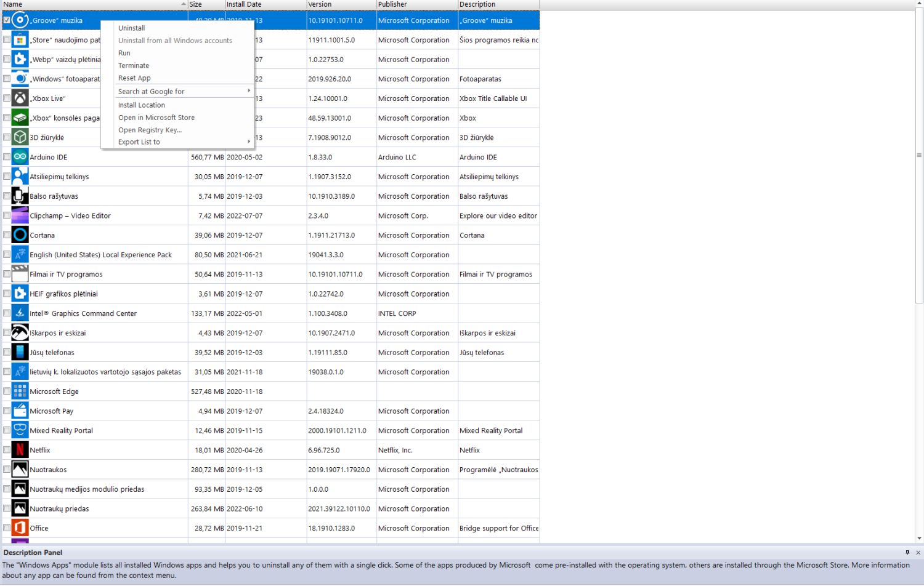This screenshot has height=586, width=924.
Task: Click the Microsoft Edge app icon
Action: [20, 391]
